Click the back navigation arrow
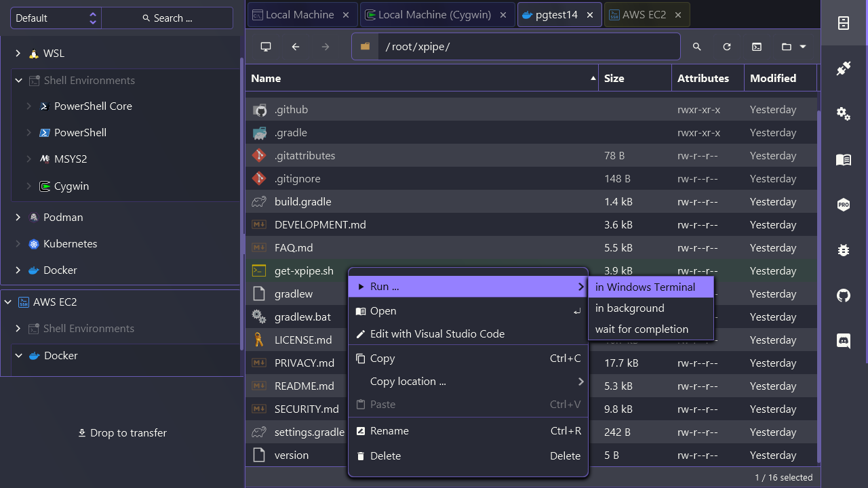Viewport: 868px width, 488px height. tap(296, 47)
